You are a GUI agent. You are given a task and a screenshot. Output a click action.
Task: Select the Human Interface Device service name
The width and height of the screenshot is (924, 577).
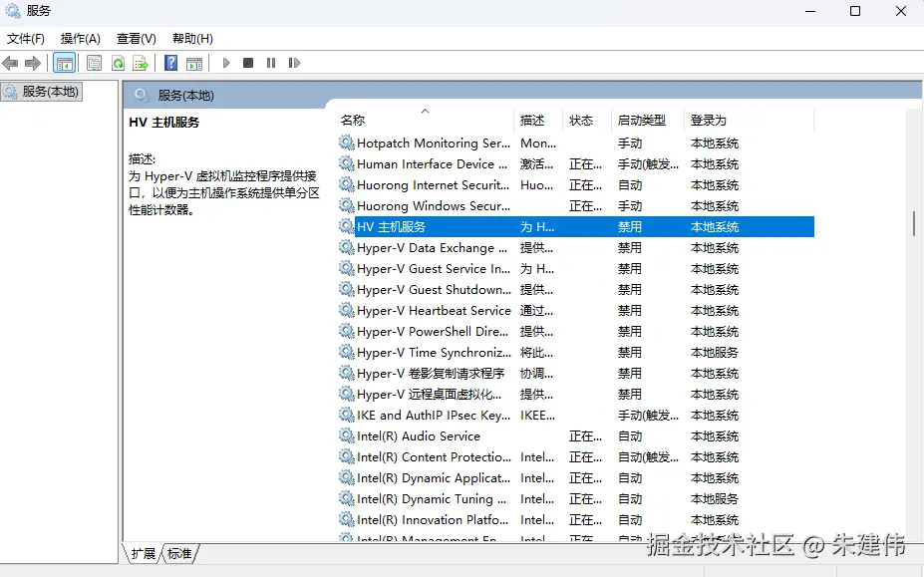[x=432, y=163]
